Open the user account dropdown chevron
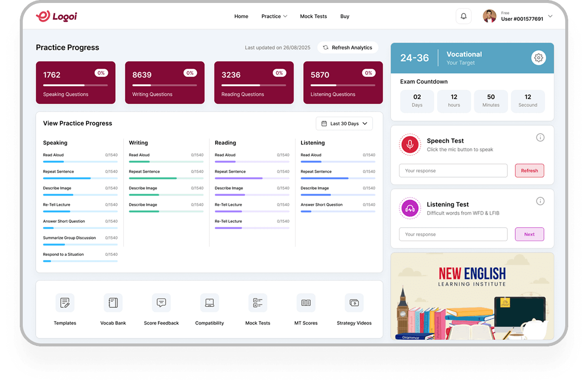Image resolution: width=588 pixels, height=386 pixels. tap(550, 16)
